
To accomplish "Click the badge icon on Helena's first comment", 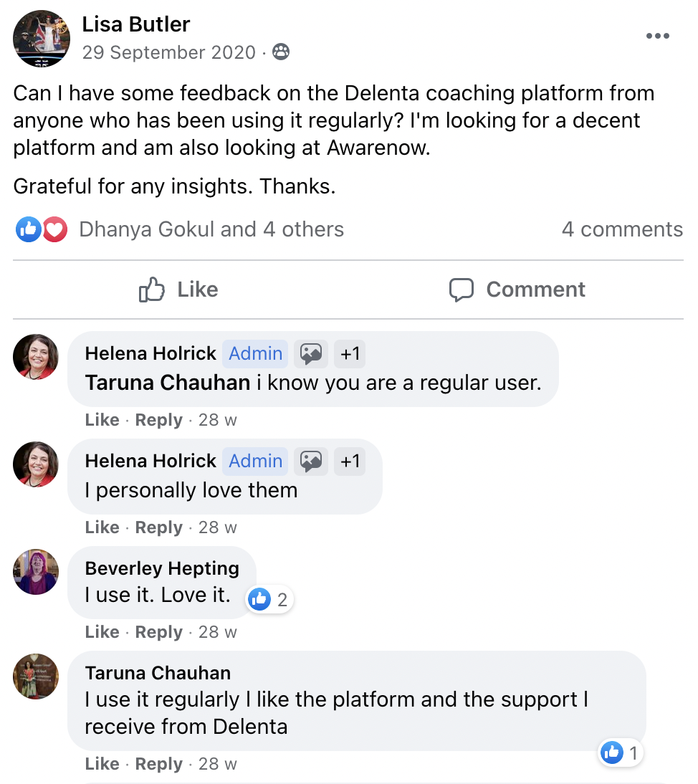I will tap(311, 353).
